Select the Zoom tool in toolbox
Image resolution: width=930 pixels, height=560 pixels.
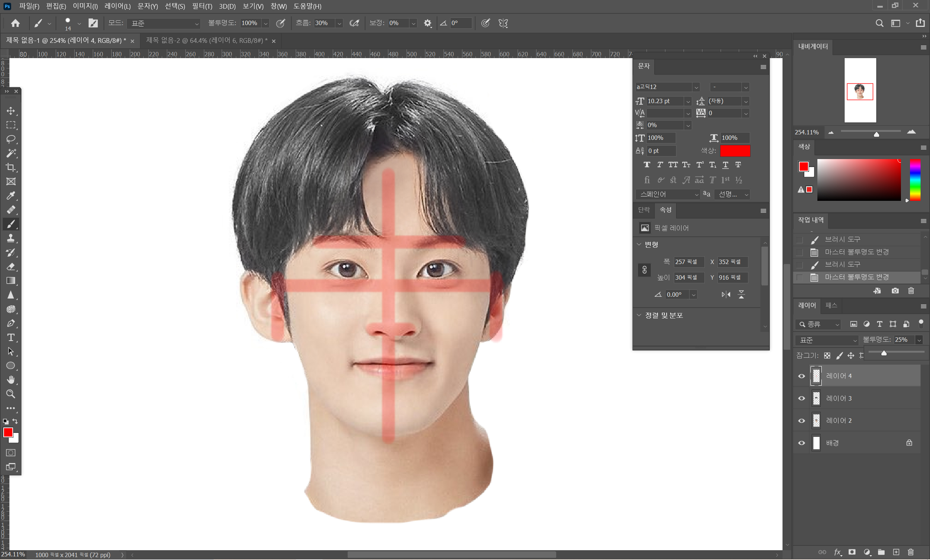point(11,394)
